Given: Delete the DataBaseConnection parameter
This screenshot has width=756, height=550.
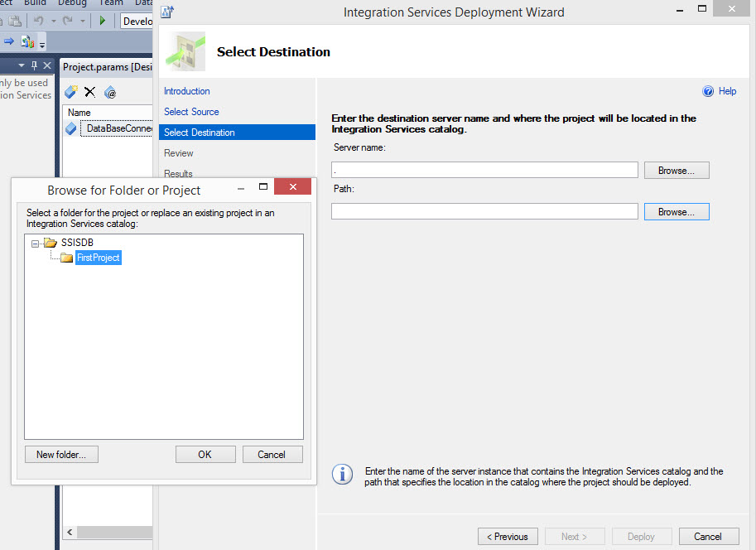Looking at the screenshot, I should (x=90, y=90).
